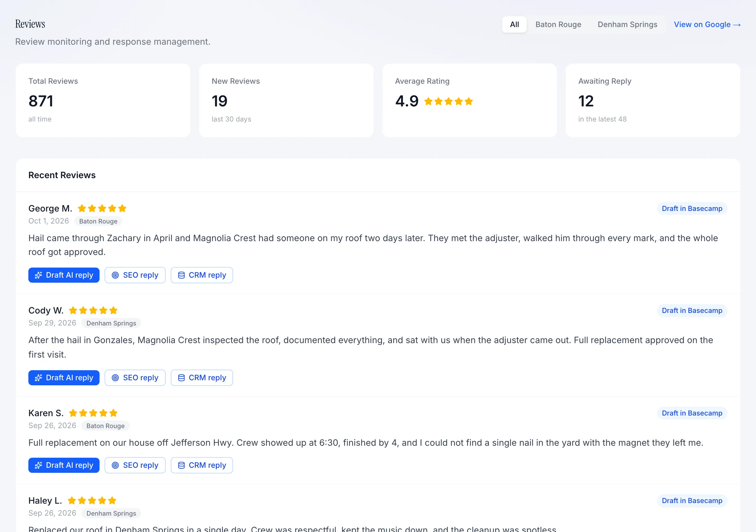Draft AI reply for Cody W.'s review
The image size is (756, 532).
(64, 378)
